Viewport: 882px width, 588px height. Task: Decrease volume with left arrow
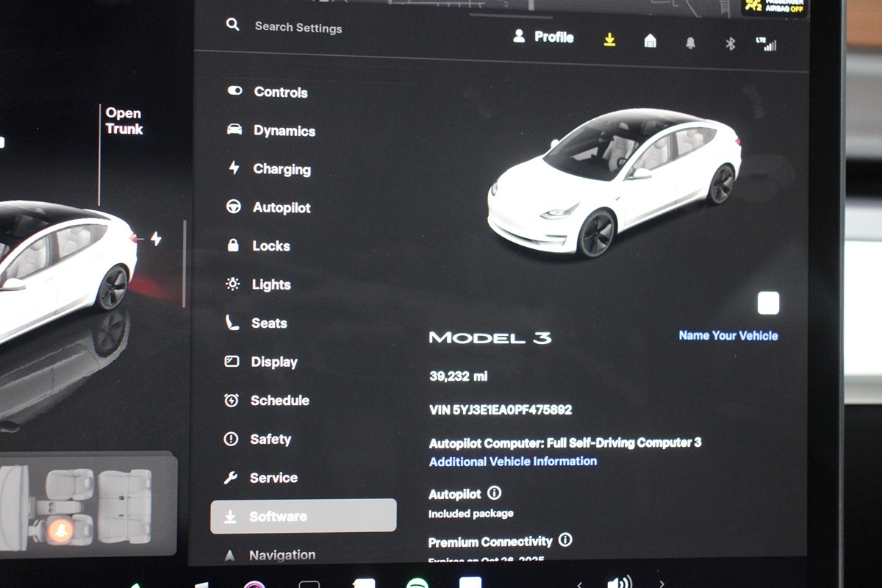pyautogui.click(x=579, y=584)
